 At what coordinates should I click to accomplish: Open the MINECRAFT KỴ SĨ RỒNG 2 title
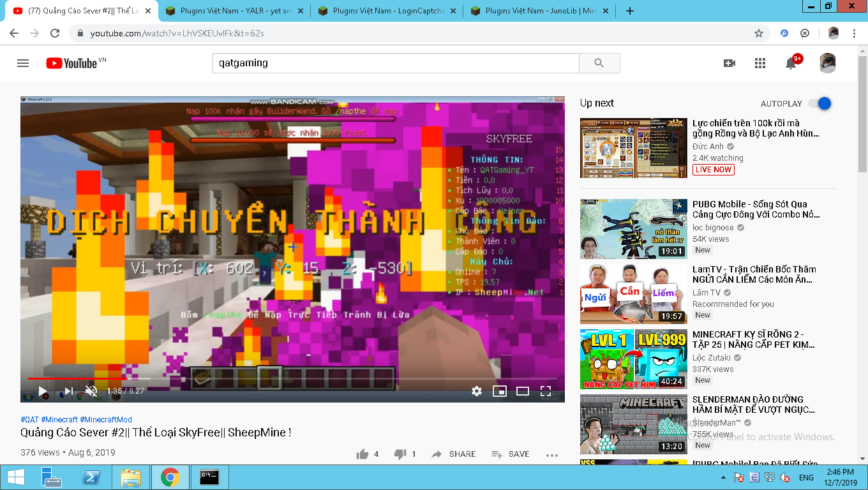click(754, 339)
